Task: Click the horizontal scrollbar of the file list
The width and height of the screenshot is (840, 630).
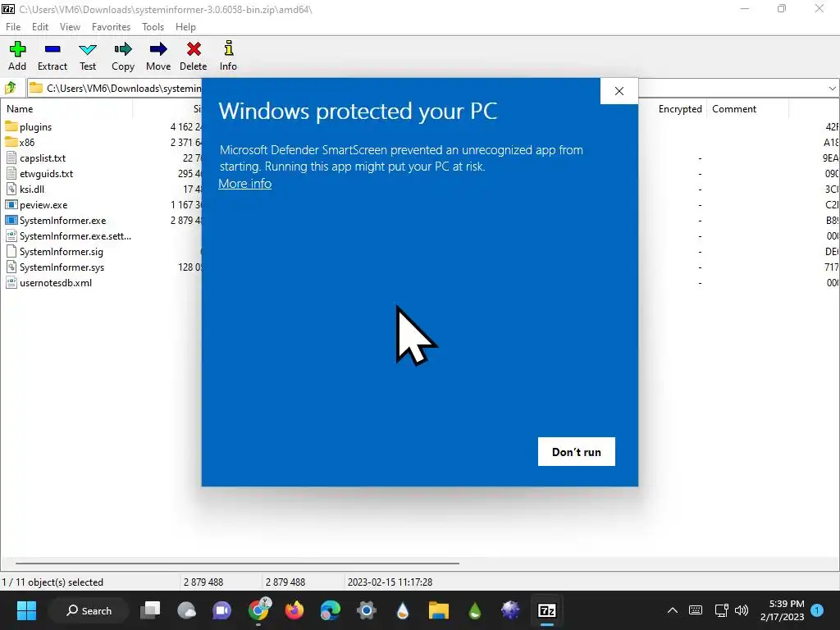Action: (x=237, y=563)
